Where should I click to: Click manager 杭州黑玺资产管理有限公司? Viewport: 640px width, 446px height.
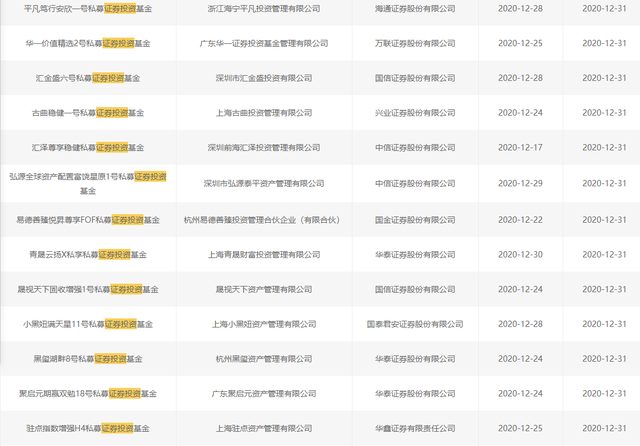264,359
